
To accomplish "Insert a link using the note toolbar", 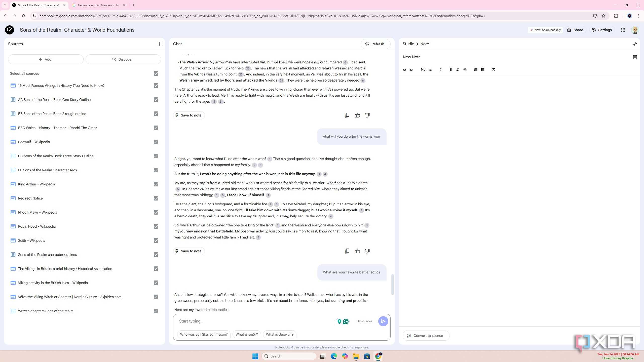I will point(465,70).
